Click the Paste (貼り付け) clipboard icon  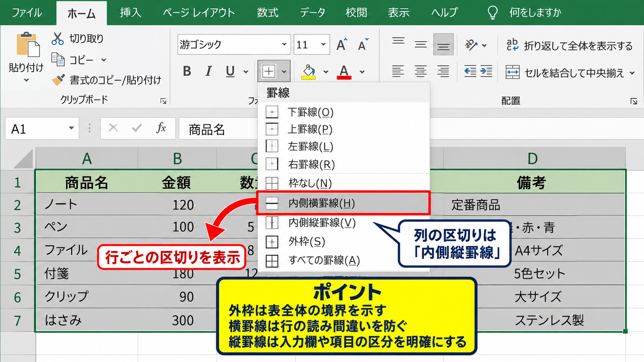point(27,45)
